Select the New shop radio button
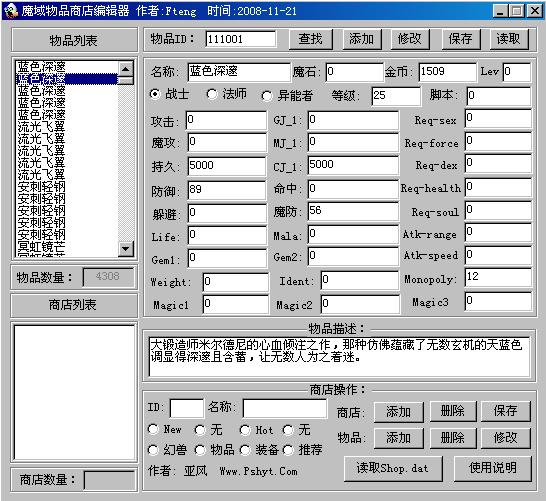The width and height of the screenshot is (546, 501). tap(153, 429)
